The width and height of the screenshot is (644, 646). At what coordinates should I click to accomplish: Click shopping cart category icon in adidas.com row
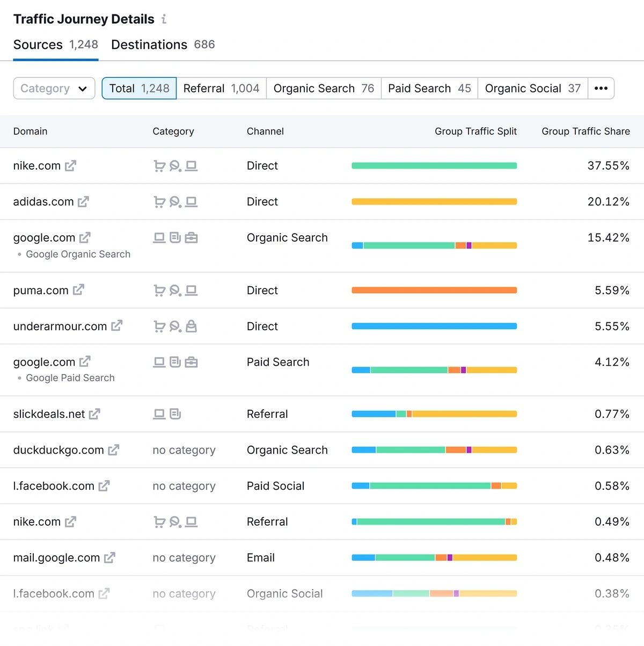click(159, 202)
